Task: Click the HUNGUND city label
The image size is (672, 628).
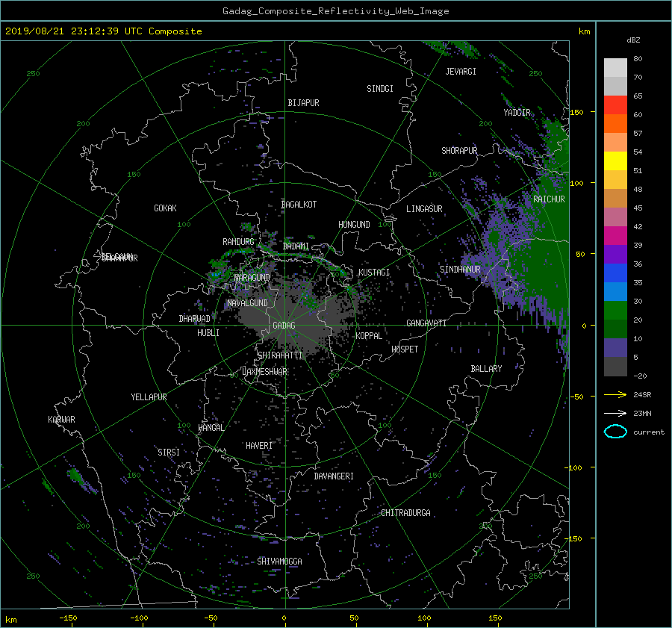Action: (x=354, y=224)
